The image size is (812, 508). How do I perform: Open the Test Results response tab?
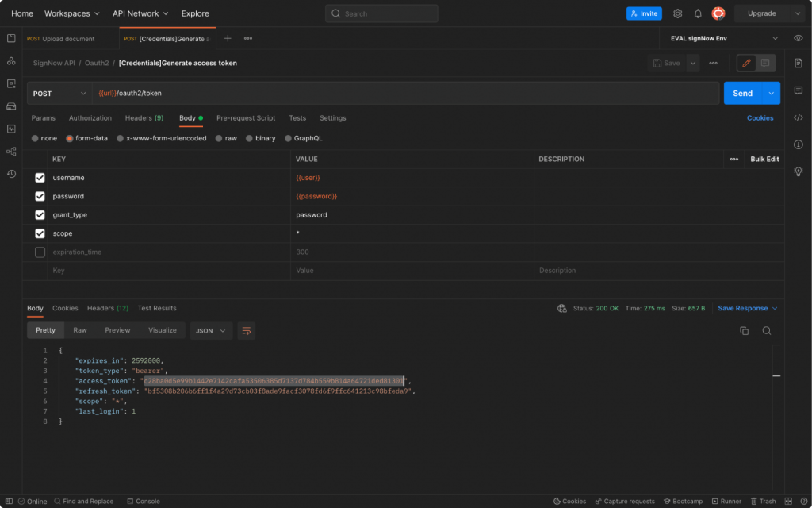(x=157, y=308)
